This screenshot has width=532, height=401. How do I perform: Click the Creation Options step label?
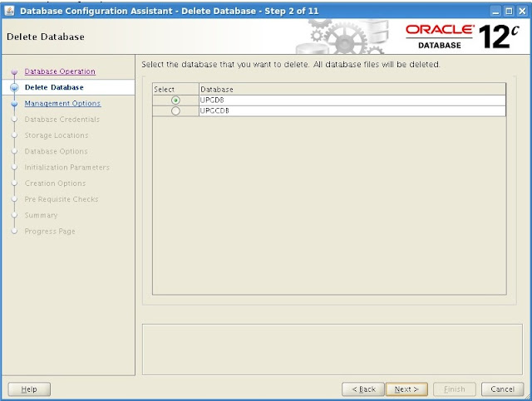(55, 183)
